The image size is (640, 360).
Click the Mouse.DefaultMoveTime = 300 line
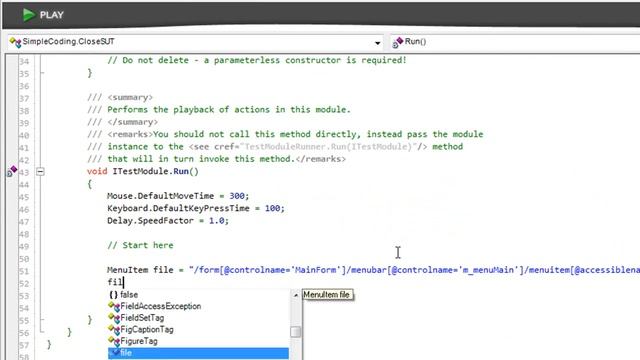(x=178, y=196)
